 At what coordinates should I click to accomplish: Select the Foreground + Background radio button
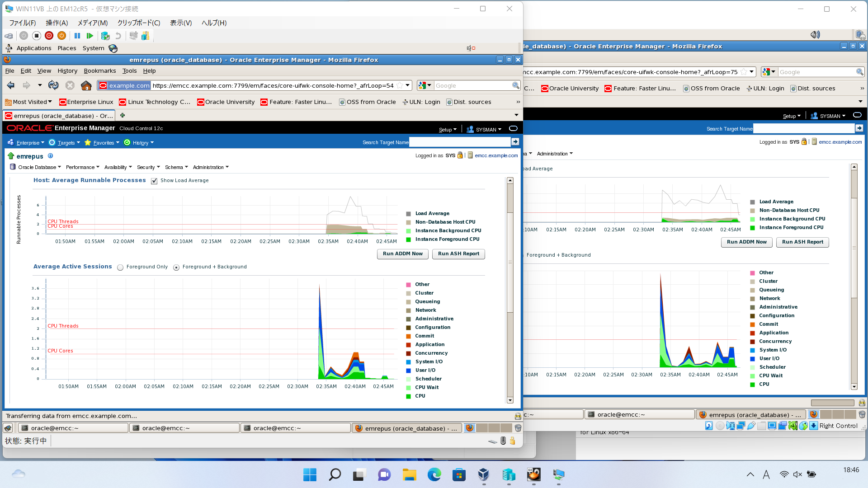(176, 267)
